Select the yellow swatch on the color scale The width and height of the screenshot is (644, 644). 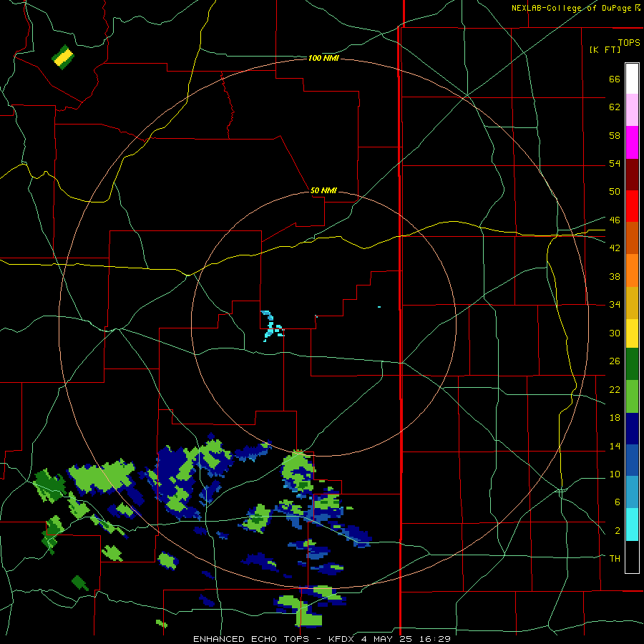click(x=632, y=333)
